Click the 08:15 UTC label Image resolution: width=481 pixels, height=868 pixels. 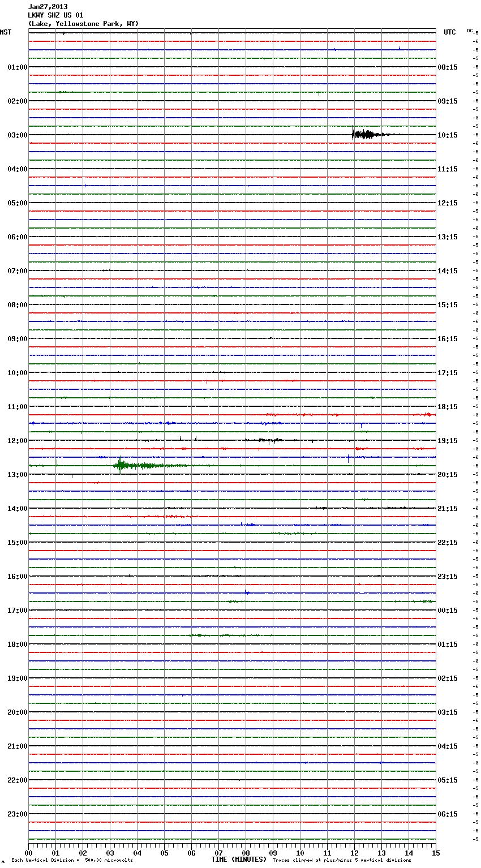(x=448, y=67)
